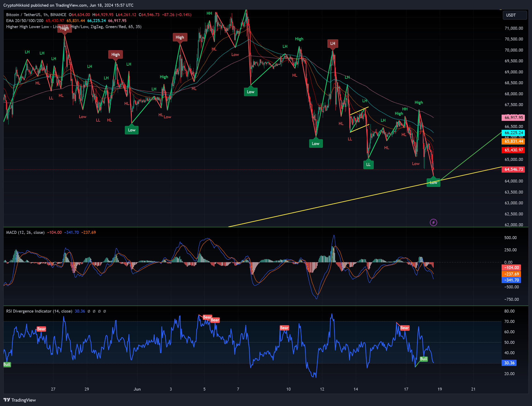Click the TradingView logo at bottom left
Image resolution: width=532 pixels, height=406 pixels.
coord(20,400)
